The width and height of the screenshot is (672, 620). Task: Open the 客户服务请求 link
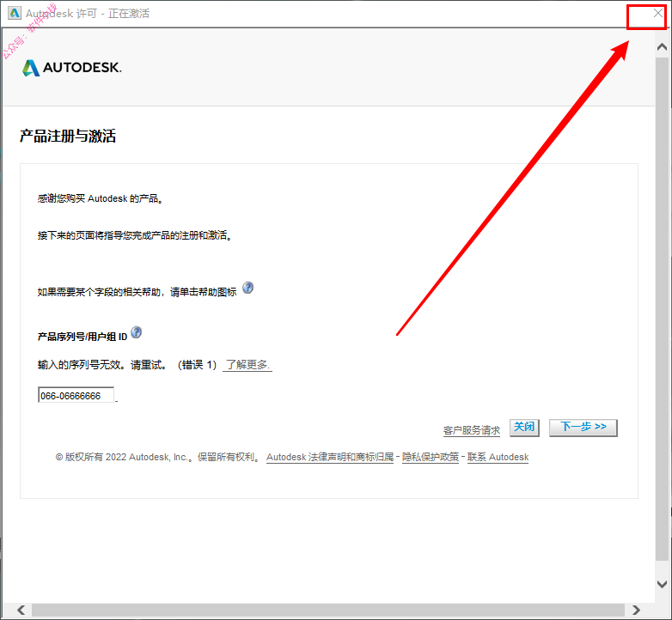coord(472,430)
